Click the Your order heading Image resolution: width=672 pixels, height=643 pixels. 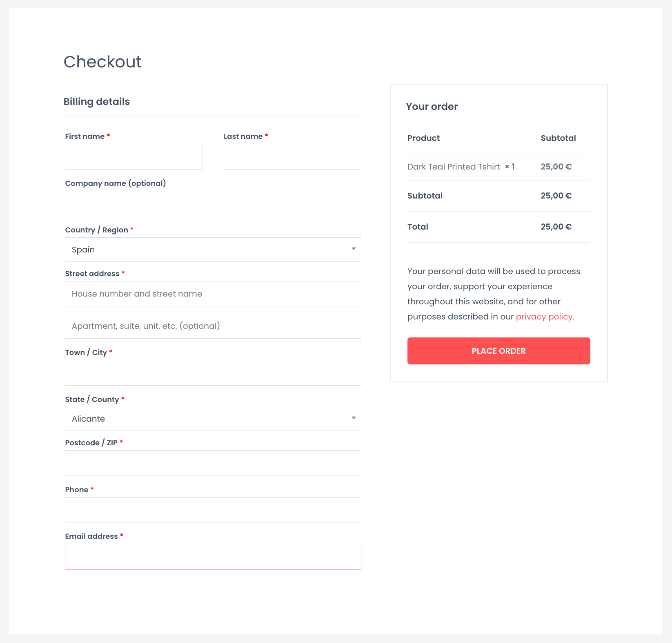(432, 107)
